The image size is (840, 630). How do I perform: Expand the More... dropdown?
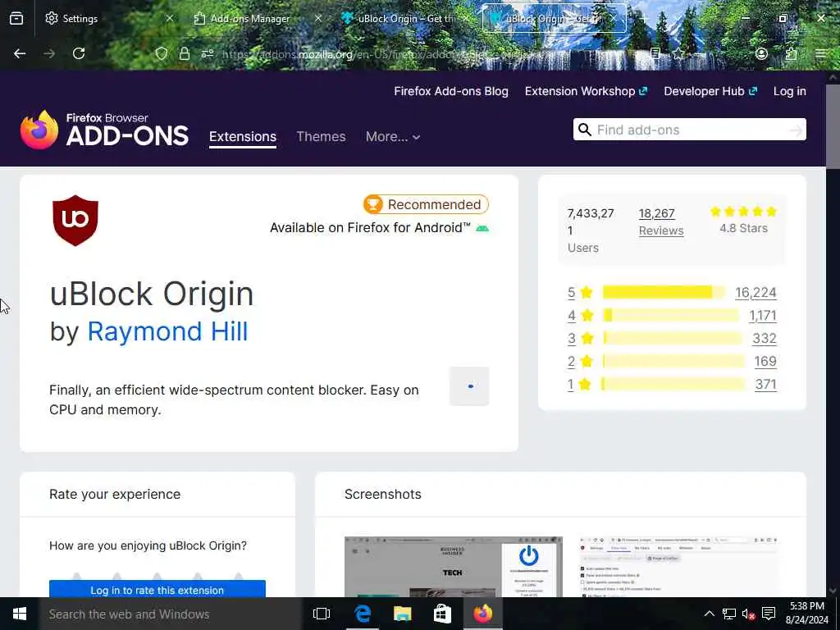pos(393,137)
